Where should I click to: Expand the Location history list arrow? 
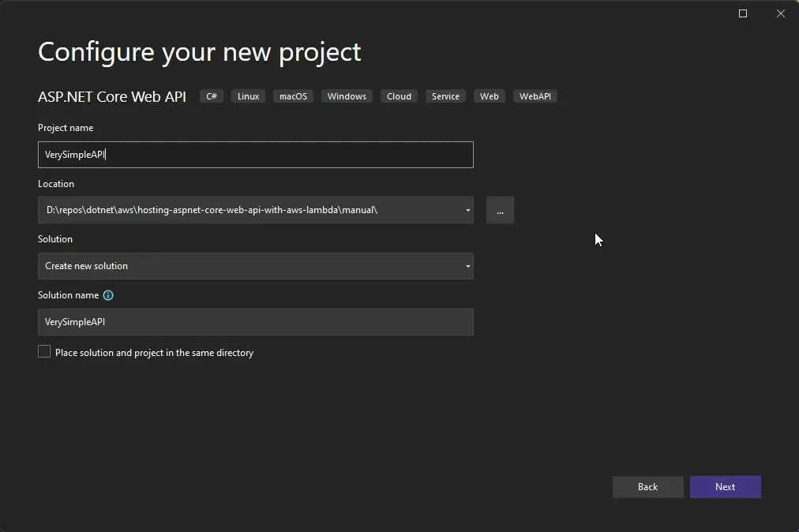[x=467, y=210]
